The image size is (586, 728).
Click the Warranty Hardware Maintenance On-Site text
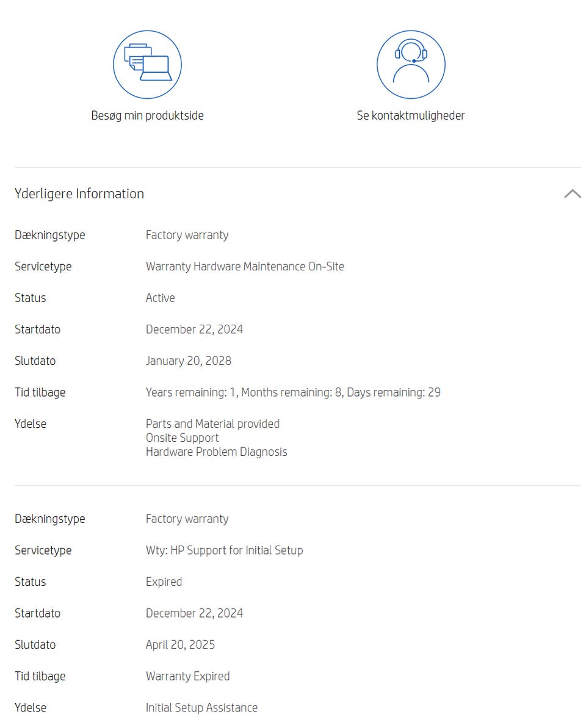coord(245,267)
